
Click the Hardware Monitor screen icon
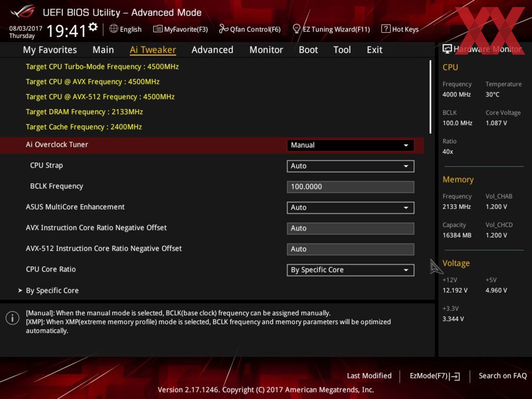pos(447,49)
